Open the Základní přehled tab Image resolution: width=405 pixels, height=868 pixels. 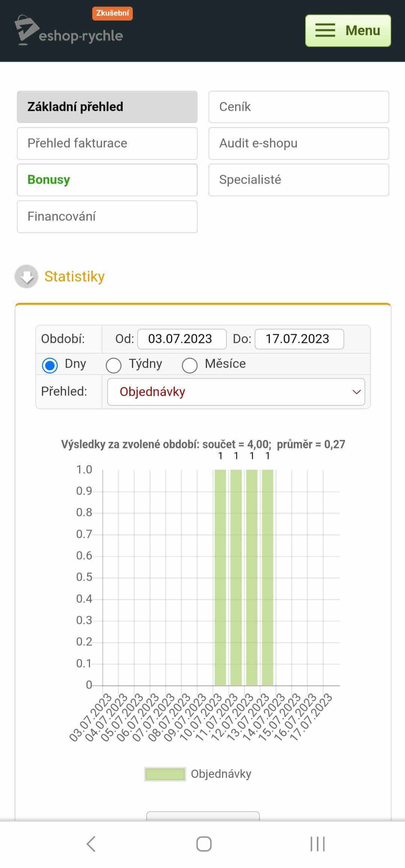point(107,107)
